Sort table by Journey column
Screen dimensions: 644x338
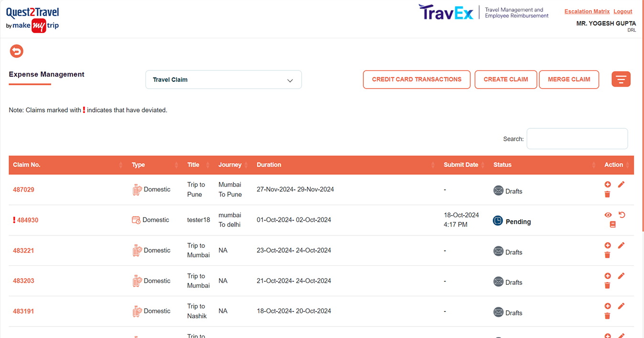pyautogui.click(x=233, y=165)
